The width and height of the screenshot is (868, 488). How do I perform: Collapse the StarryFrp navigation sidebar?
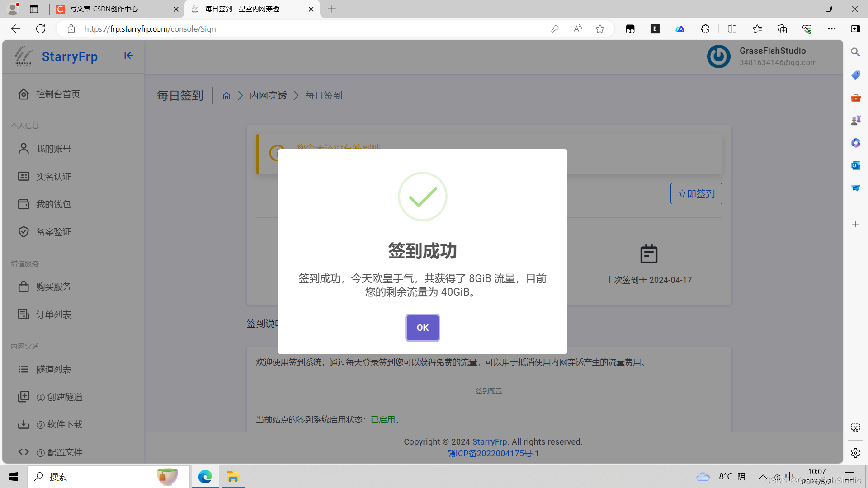click(x=128, y=56)
